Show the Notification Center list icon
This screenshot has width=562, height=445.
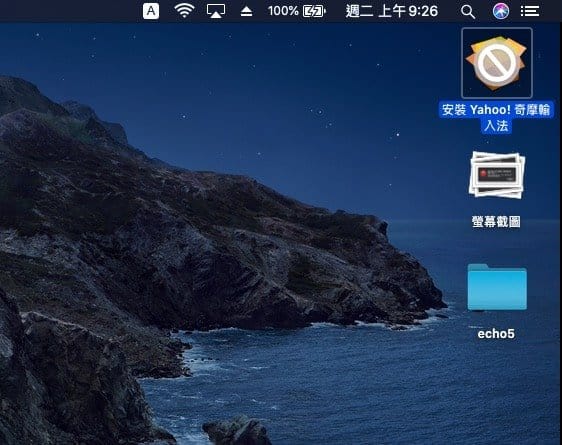click(x=530, y=11)
